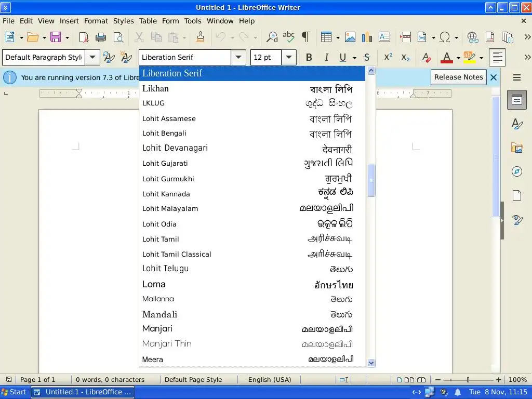Insert an image

350,37
